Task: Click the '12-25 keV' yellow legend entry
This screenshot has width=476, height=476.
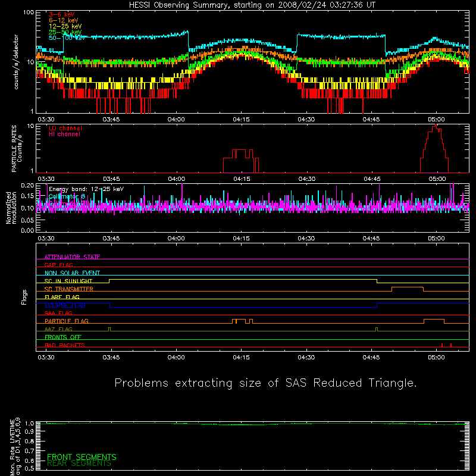Action: 65,26
